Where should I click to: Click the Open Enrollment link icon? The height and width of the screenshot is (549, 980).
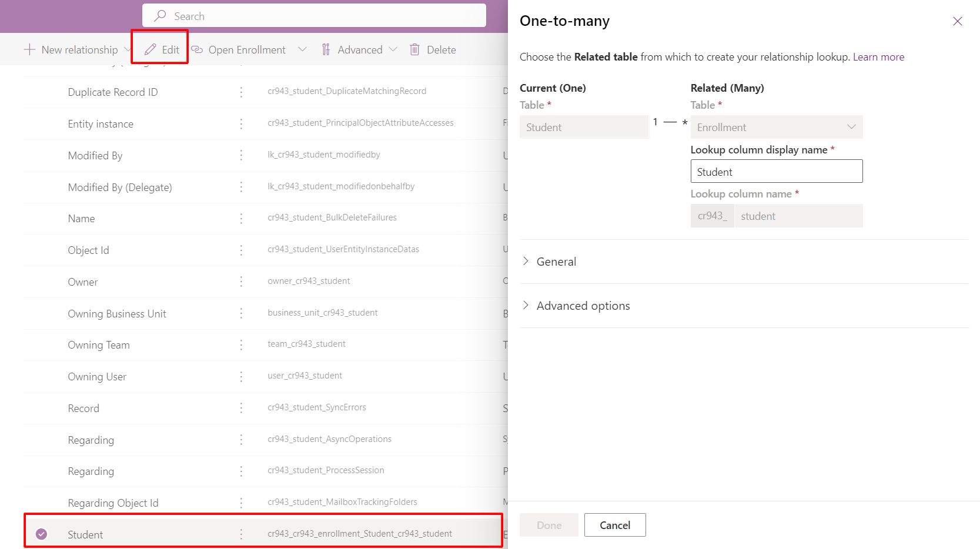197,50
